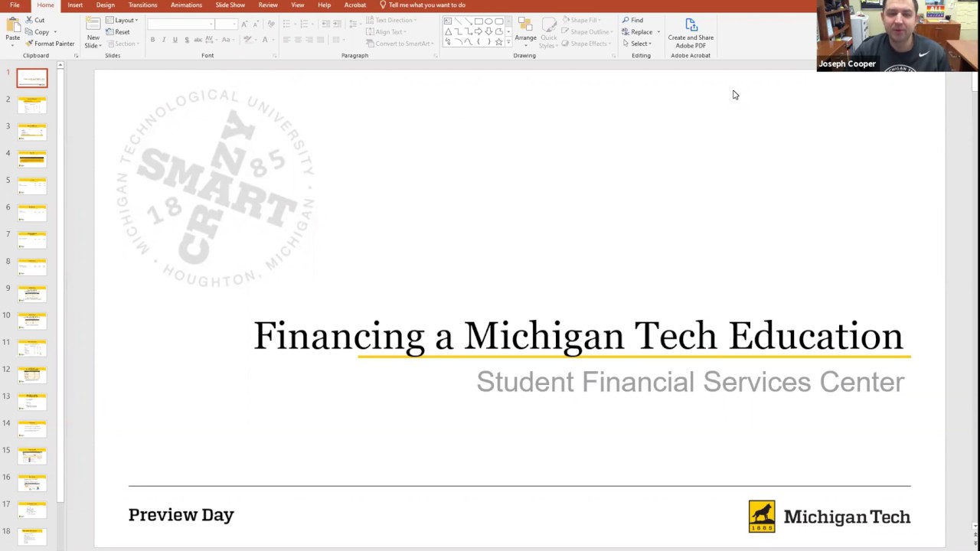Select the Rectangle shape in gallery
The width and height of the screenshot is (980, 551).
[x=479, y=21]
